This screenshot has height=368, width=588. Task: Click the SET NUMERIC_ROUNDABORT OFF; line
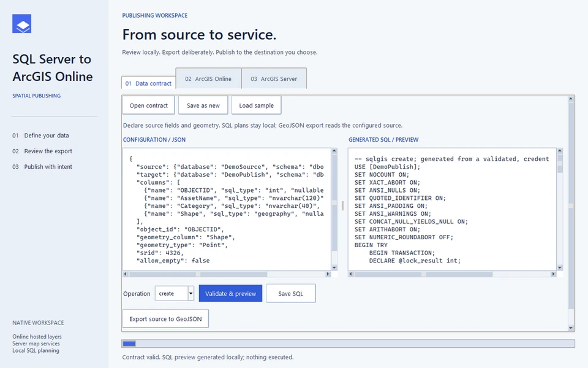pyautogui.click(x=404, y=237)
